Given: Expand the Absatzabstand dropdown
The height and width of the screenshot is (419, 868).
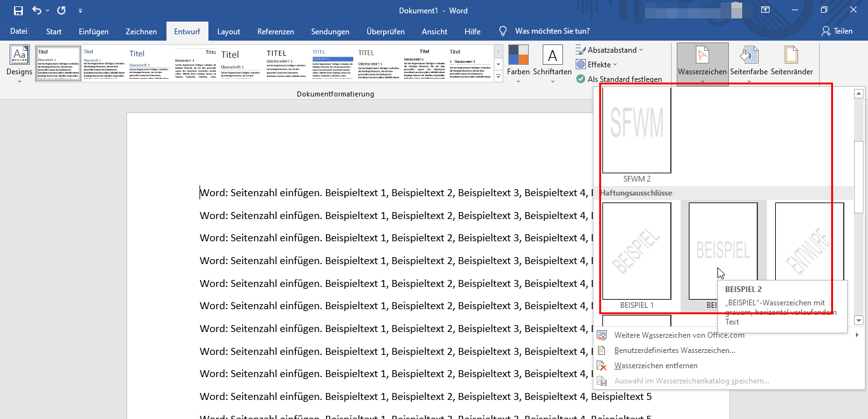Looking at the screenshot, I should point(609,50).
